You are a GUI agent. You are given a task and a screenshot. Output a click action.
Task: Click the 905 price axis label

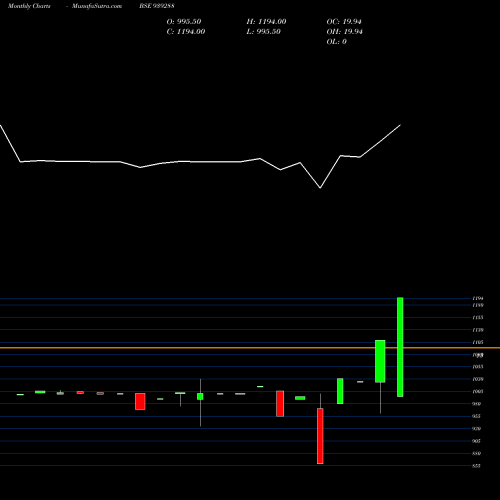pos(477,441)
